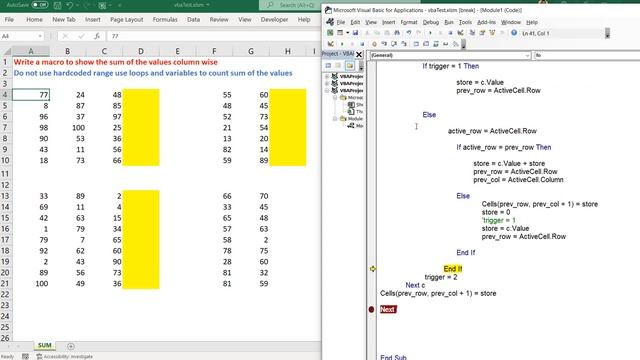
Task: Click the Toggle Breakpoint hand icon
Action: [374, 44]
